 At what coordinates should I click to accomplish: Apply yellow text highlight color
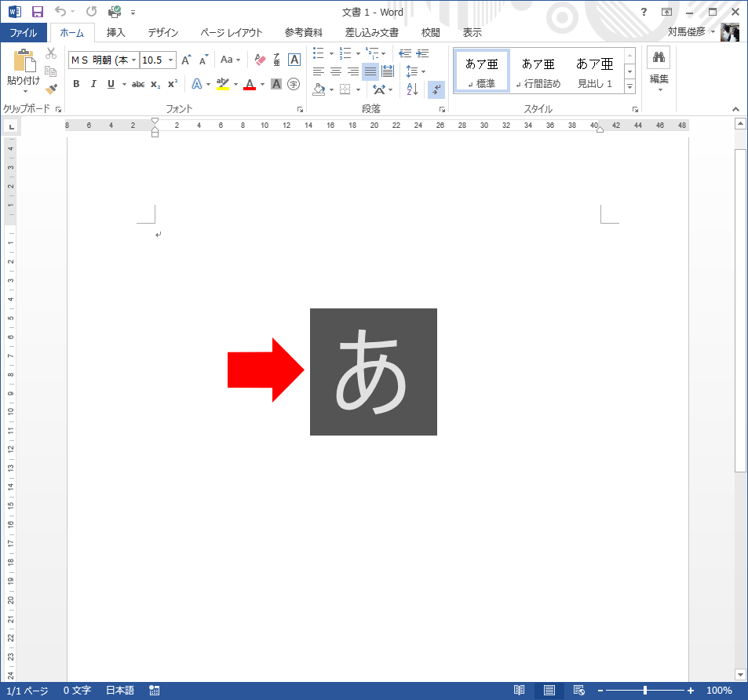click(x=222, y=85)
